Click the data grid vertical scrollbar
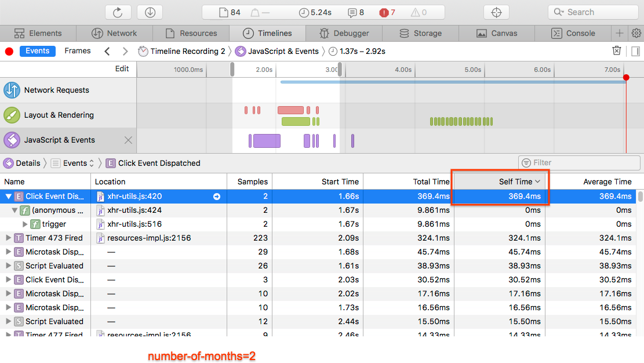Viewport: 644px width, 363px height. [x=640, y=197]
